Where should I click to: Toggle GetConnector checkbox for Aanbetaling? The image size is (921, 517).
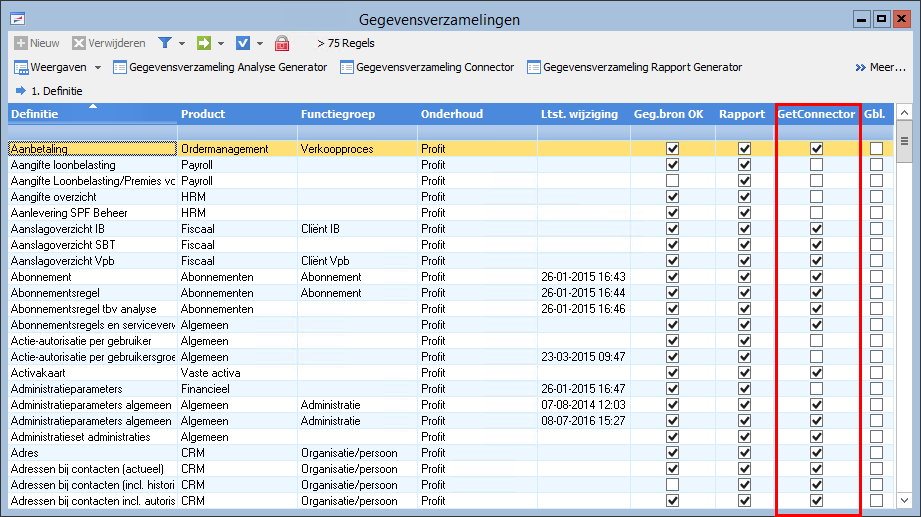(x=816, y=149)
